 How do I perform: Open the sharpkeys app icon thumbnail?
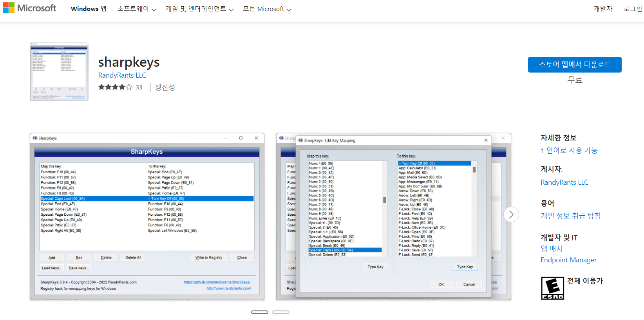59,72
